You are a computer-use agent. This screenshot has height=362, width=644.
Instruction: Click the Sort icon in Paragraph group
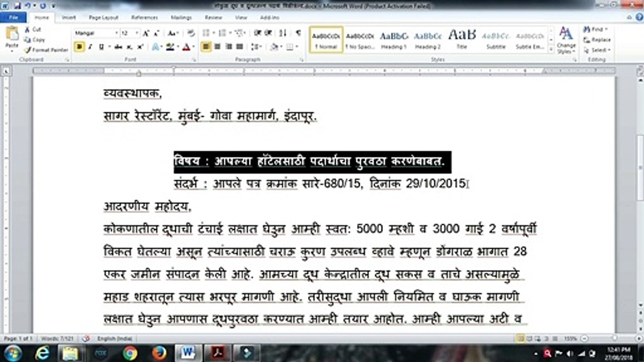tap(283, 33)
